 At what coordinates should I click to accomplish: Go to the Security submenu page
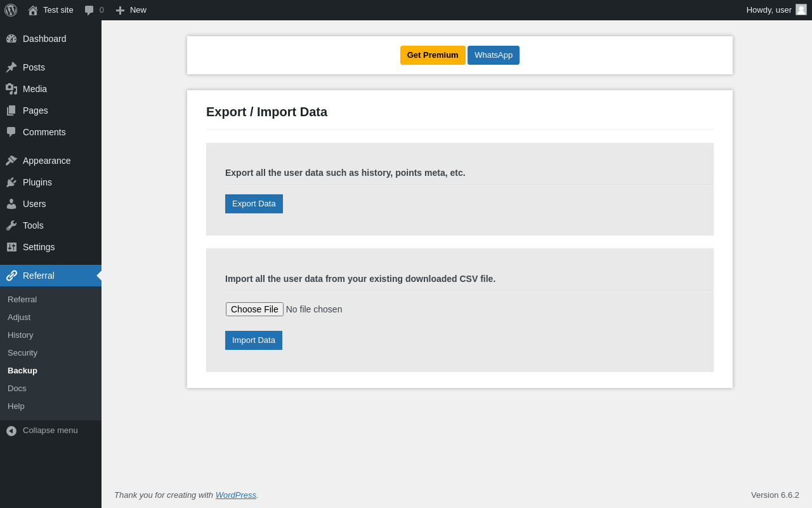(22, 352)
